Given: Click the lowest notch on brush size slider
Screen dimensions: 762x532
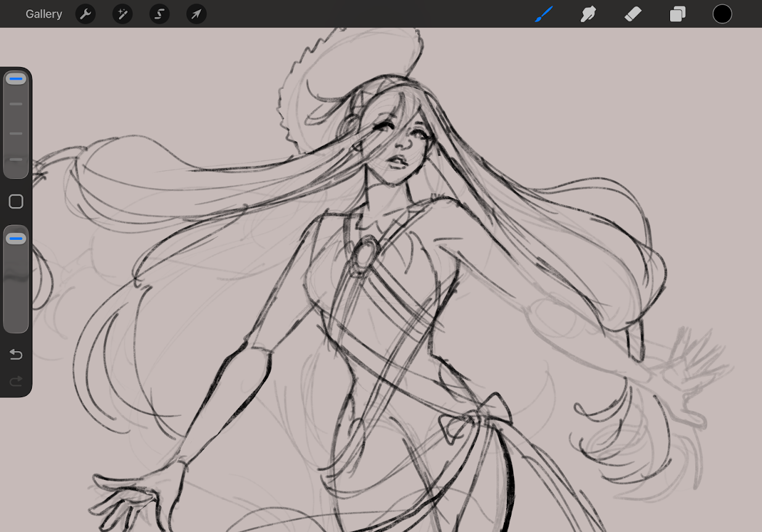Looking at the screenshot, I should 16,159.
